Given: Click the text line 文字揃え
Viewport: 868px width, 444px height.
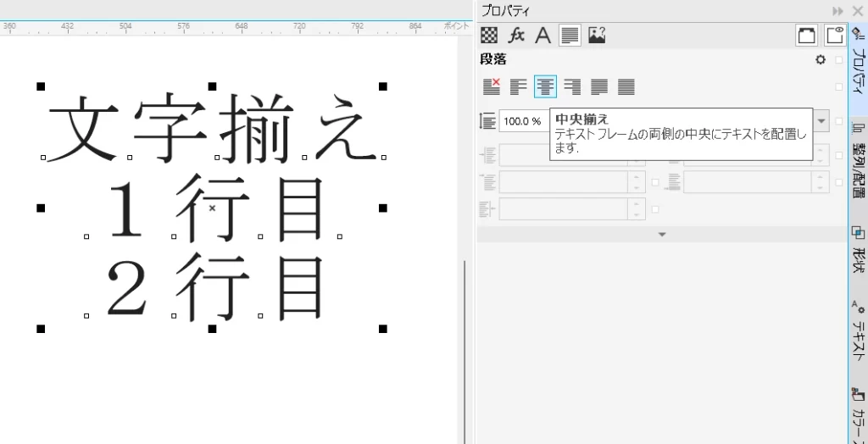Looking at the screenshot, I should click(213, 130).
